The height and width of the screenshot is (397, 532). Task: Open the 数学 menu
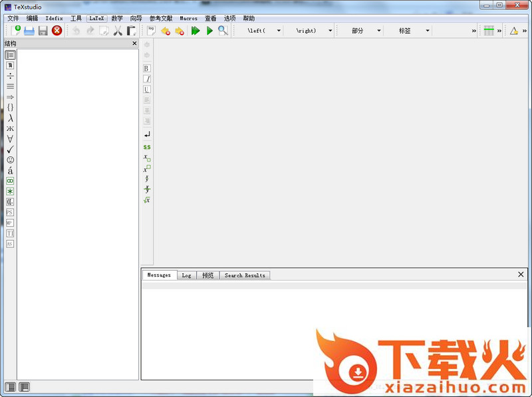tap(117, 19)
